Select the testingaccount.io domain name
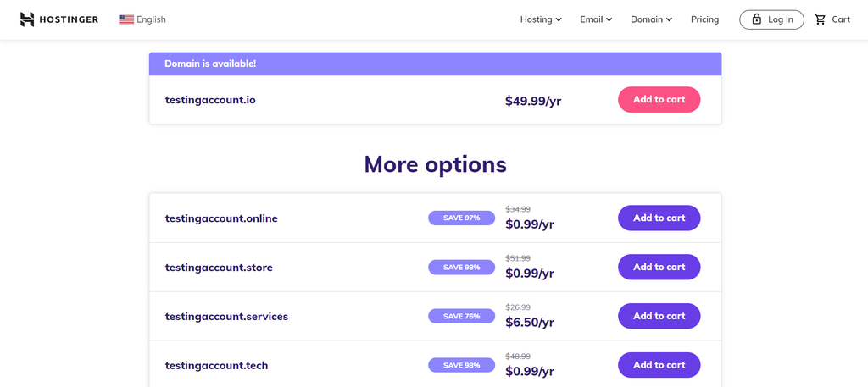This screenshot has height=387, width=868. (210, 100)
